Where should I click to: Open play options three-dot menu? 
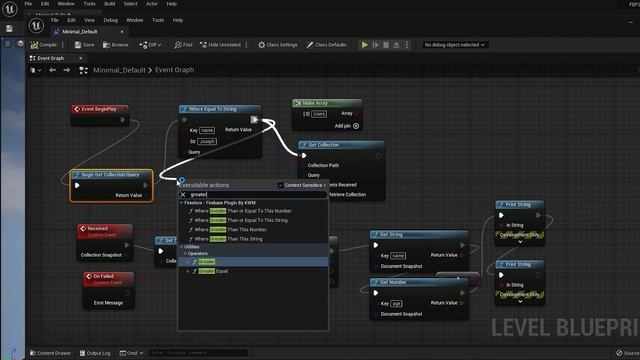point(407,45)
